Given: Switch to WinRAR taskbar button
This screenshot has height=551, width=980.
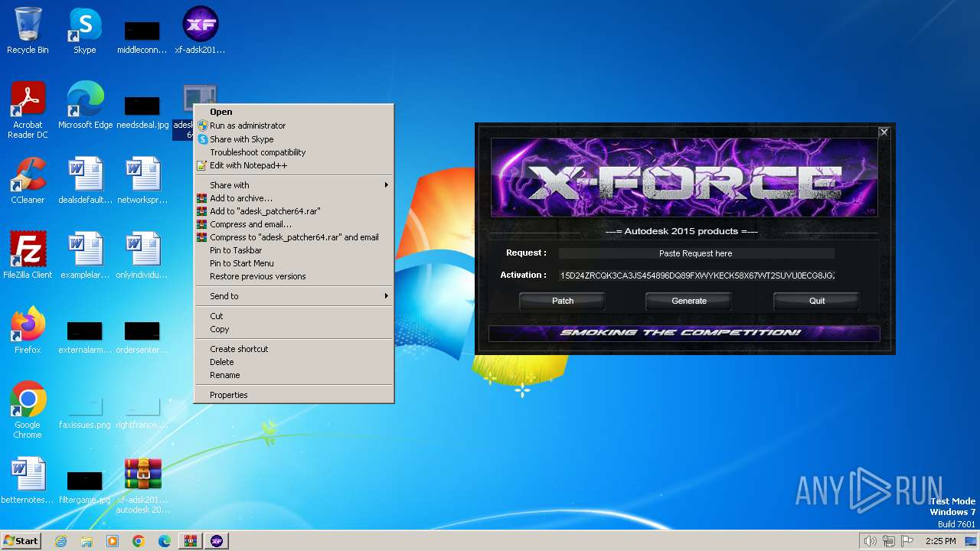Looking at the screenshot, I should pos(191,541).
